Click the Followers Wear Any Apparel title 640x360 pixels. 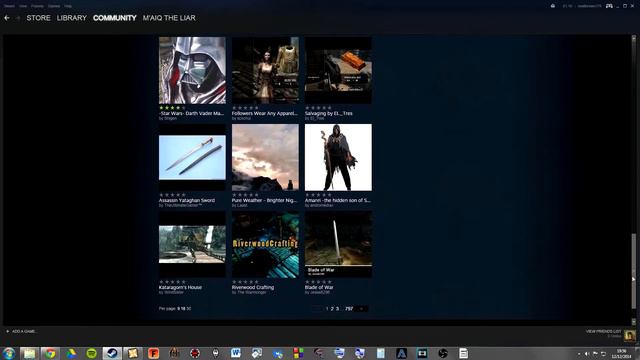click(264, 113)
